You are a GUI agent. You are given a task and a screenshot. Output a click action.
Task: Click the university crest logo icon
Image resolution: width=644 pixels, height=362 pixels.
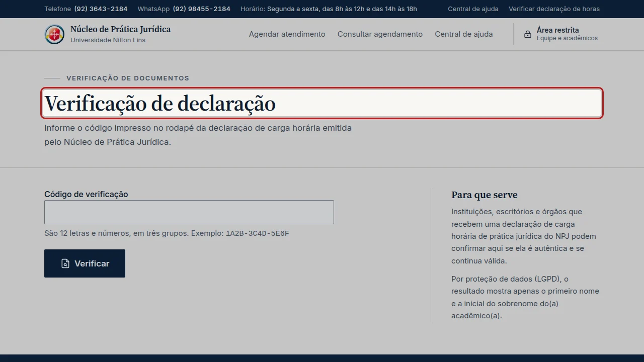(x=54, y=34)
